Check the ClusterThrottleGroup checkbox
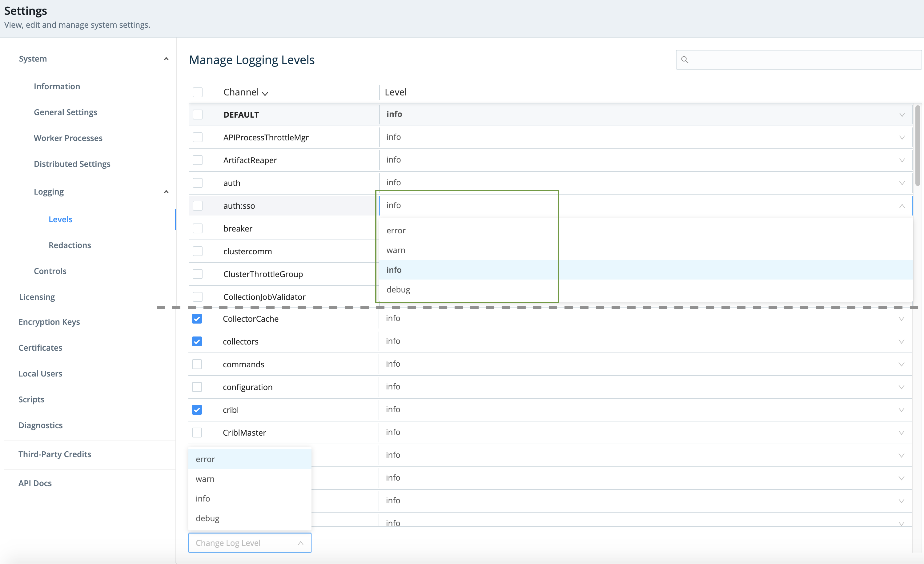 point(198,274)
